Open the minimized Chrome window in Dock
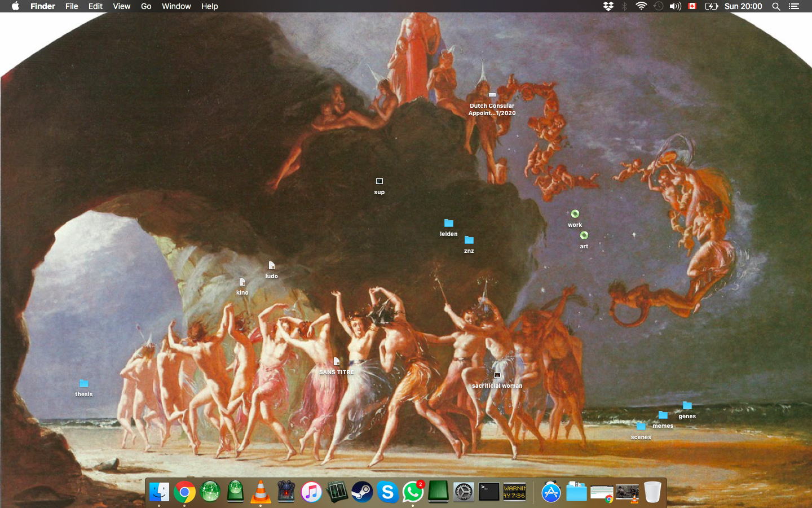812x508 pixels. click(602, 493)
